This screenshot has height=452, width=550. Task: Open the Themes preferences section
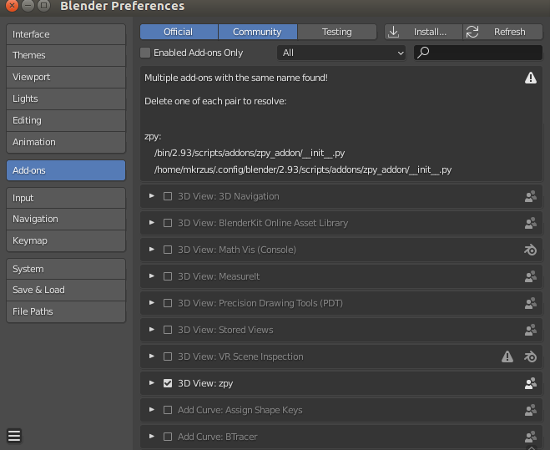[66, 55]
